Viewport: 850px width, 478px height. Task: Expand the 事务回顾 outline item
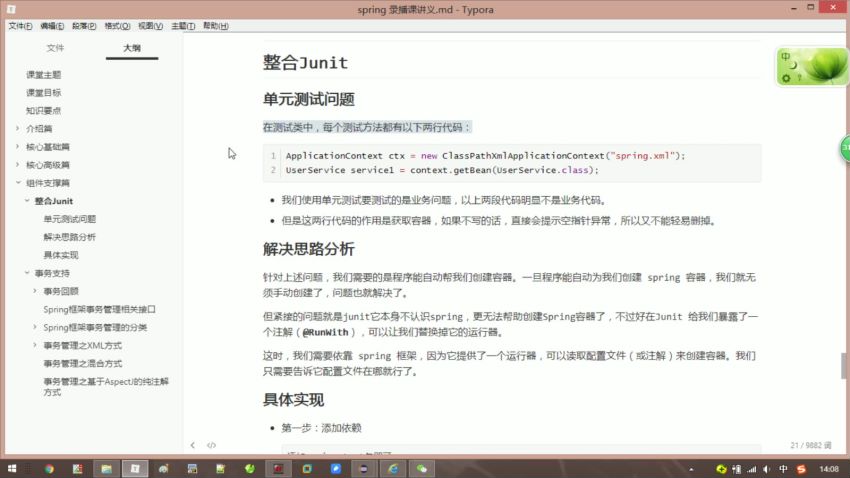pos(35,291)
